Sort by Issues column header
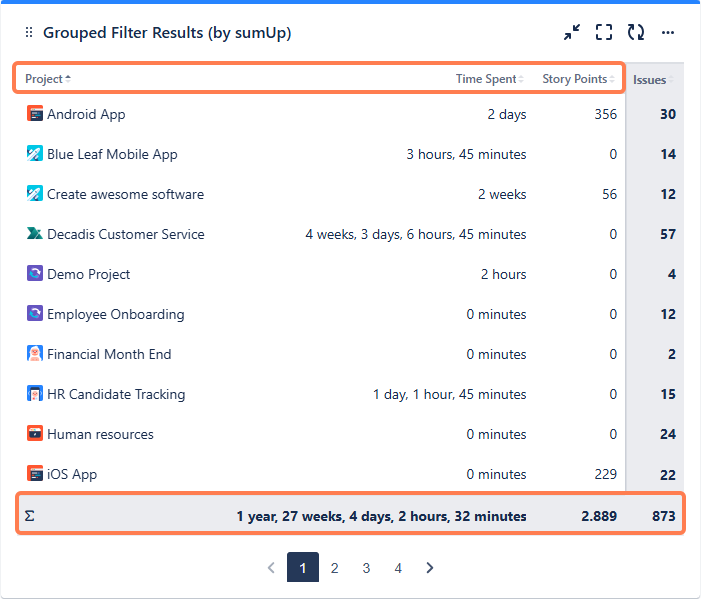Viewport: 701px width, 599px height. pos(650,80)
